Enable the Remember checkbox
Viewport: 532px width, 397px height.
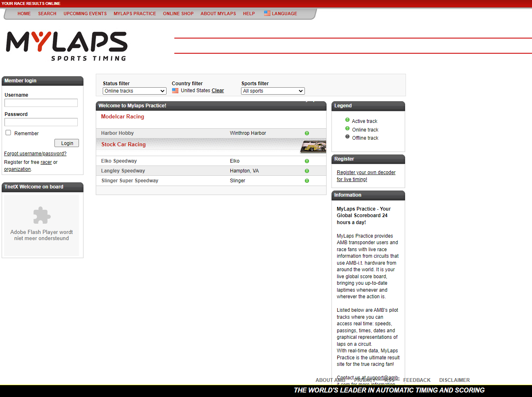point(8,133)
